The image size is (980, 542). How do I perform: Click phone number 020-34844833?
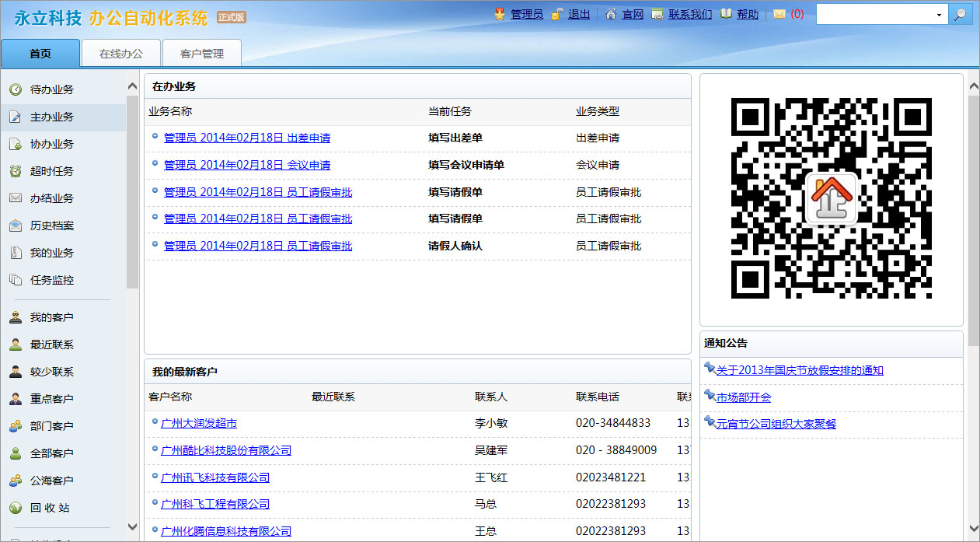[x=613, y=423]
